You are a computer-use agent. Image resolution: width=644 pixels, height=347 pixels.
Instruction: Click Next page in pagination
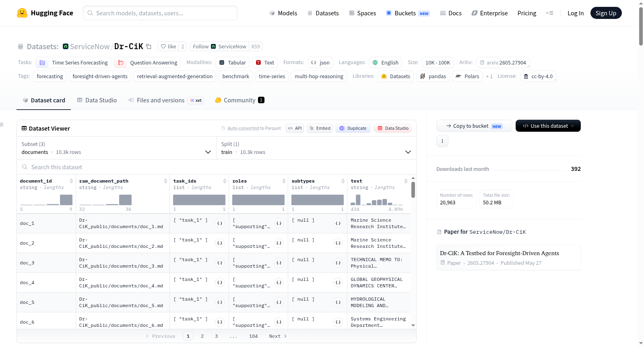pos(278,336)
